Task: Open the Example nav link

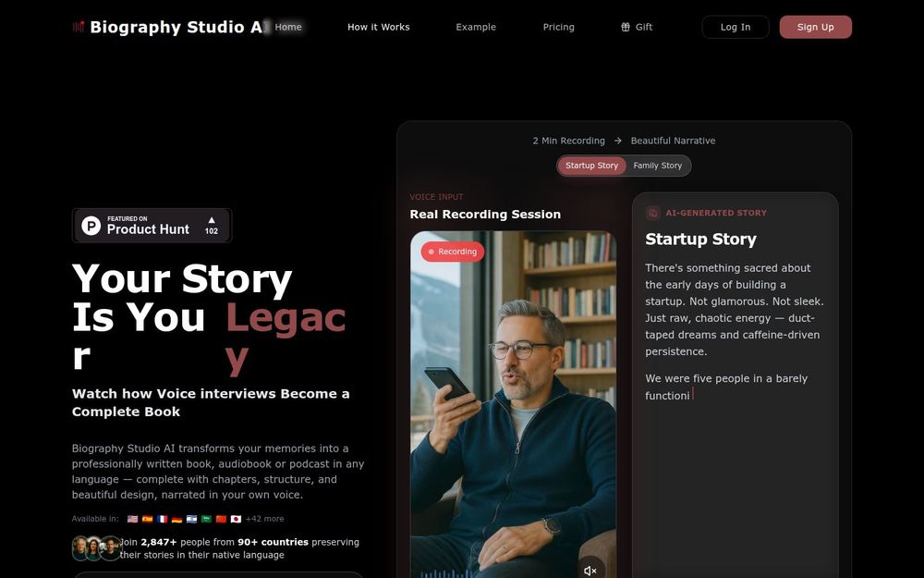Action: [x=476, y=27]
